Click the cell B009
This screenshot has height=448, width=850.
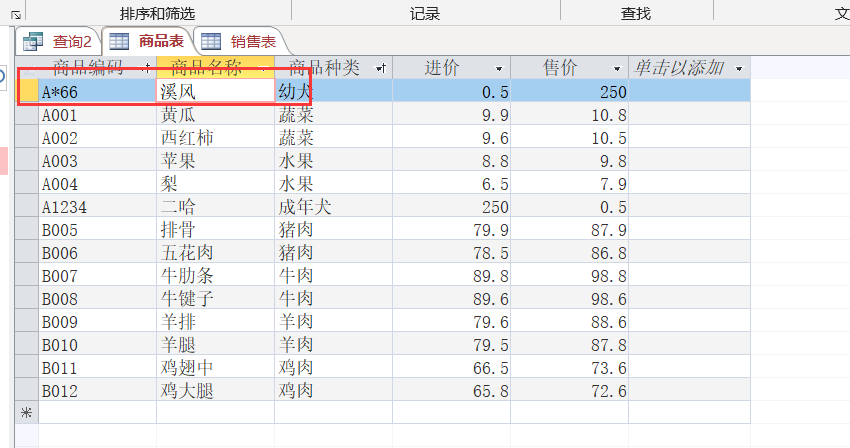click(x=98, y=322)
